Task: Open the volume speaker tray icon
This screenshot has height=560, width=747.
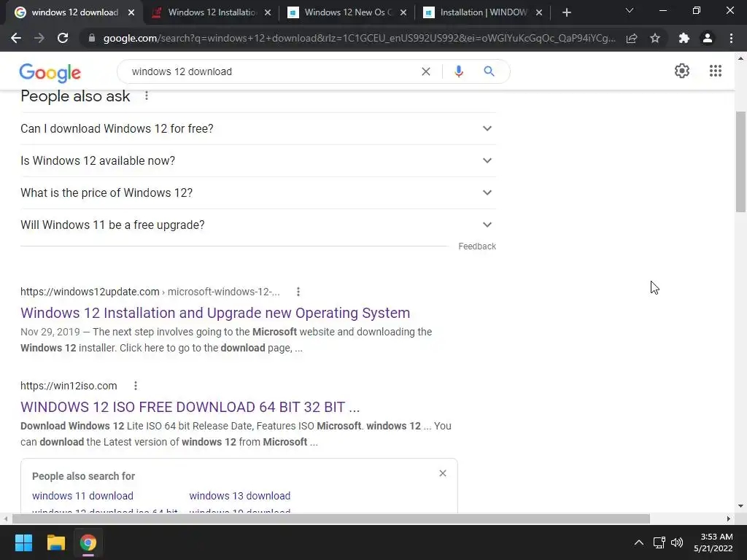Action: click(676, 542)
